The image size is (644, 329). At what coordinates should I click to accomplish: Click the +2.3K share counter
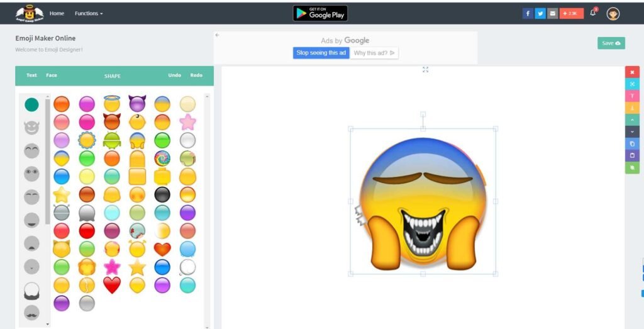571,14
